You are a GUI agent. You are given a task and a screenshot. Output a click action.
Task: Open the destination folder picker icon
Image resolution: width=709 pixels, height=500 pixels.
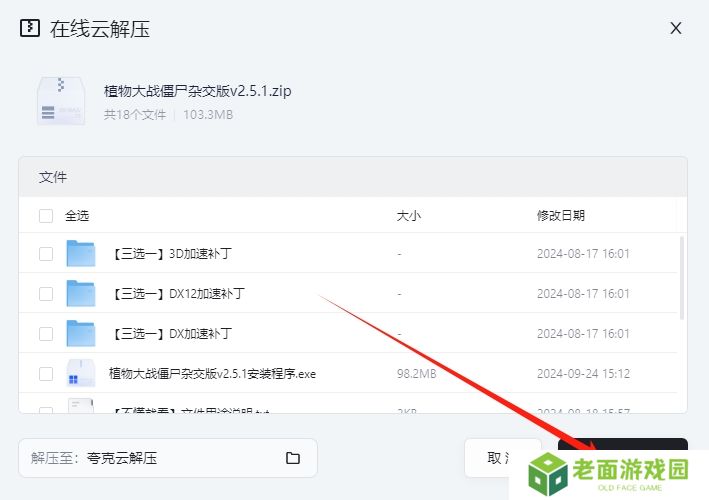click(x=293, y=458)
